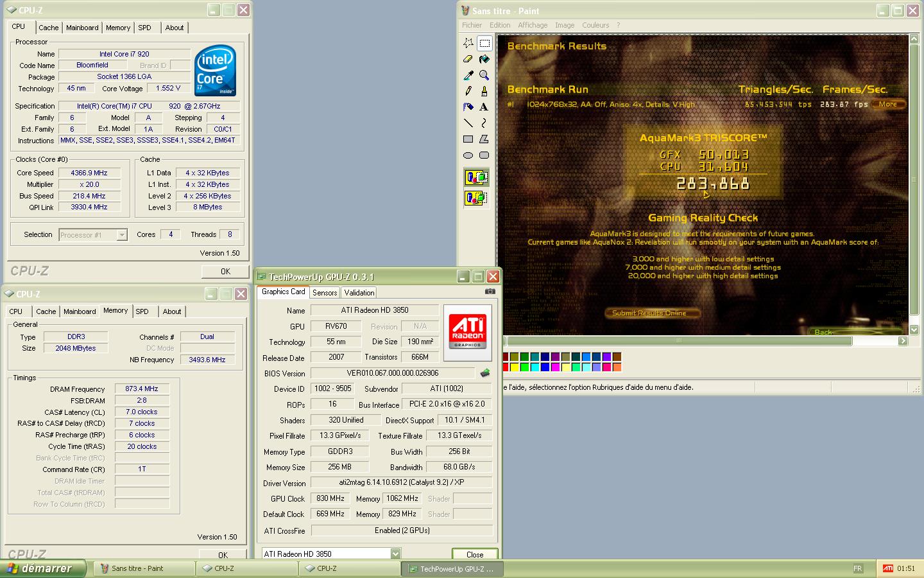Screen dimensions: 924x578
Task: Click Paint horizontal scrollbar thumb
Action: (x=679, y=341)
